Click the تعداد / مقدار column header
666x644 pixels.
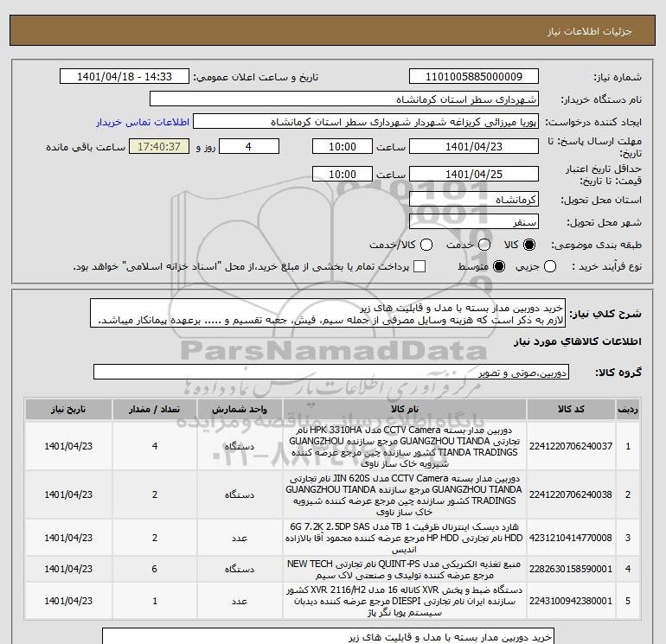point(155,409)
